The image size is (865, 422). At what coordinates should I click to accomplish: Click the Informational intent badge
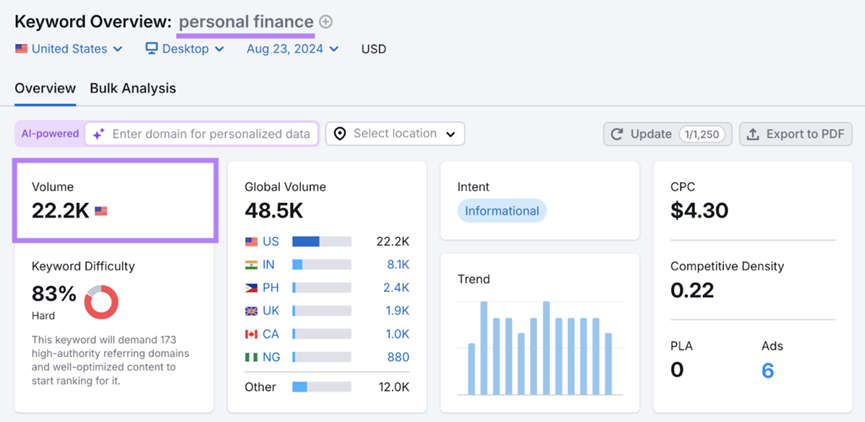coord(502,211)
